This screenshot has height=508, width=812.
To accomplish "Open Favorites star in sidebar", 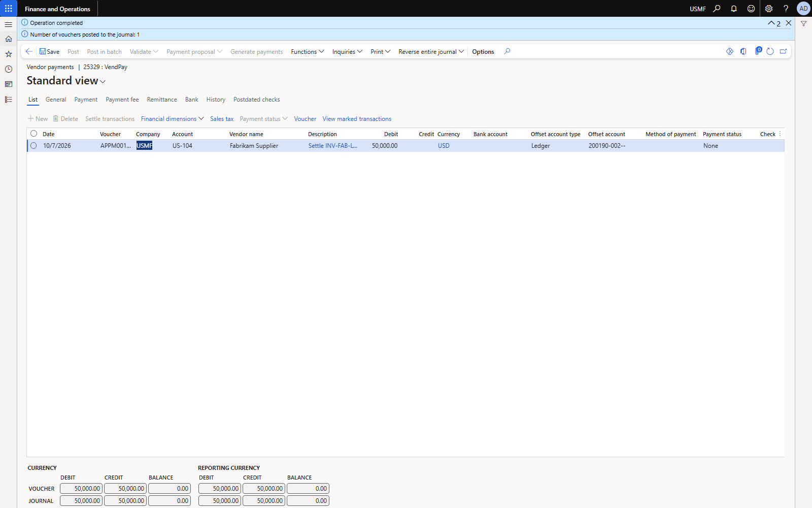I will tap(8, 54).
